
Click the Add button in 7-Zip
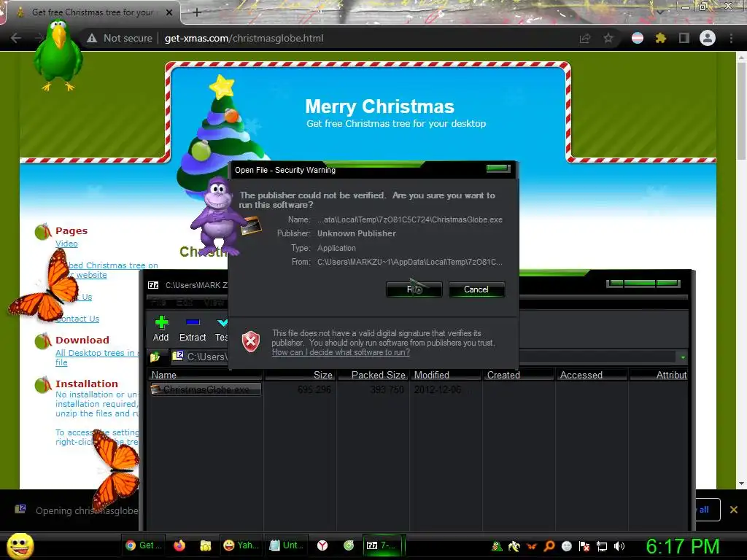pyautogui.click(x=161, y=329)
